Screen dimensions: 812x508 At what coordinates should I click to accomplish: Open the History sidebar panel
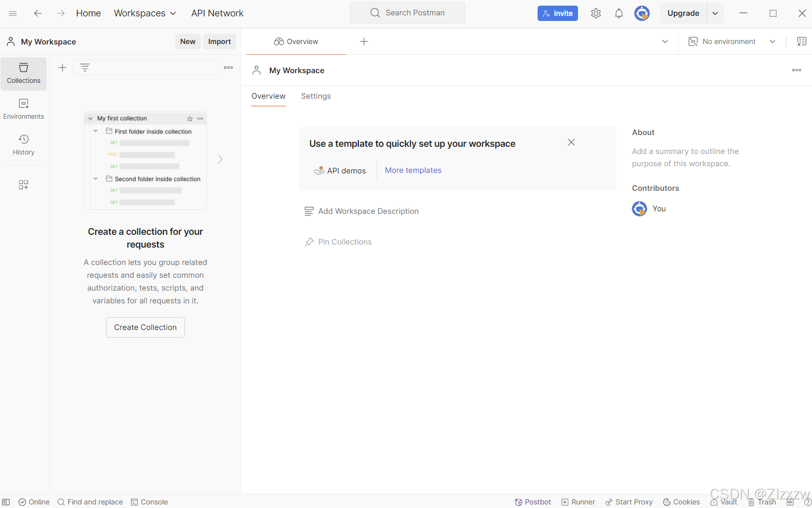(x=24, y=145)
